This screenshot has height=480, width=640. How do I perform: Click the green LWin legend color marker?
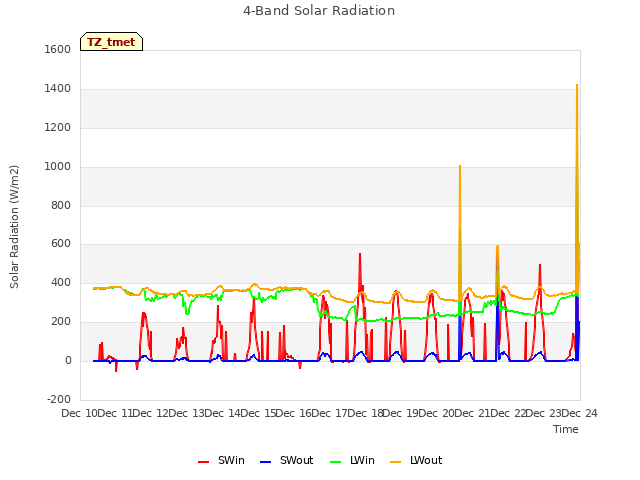click(335, 462)
